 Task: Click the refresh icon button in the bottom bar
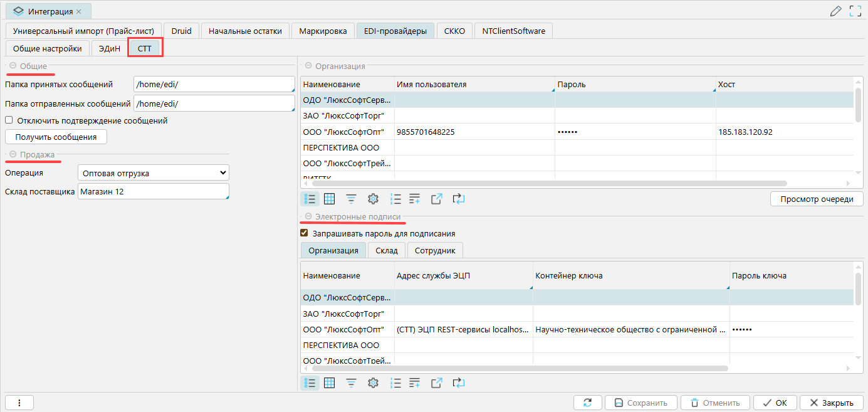[x=587, y=403]
